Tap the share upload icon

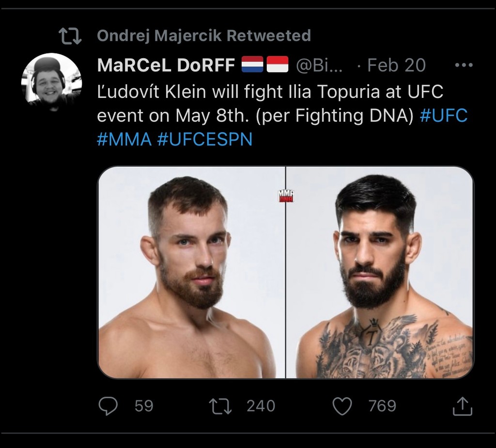coord(462,406)
